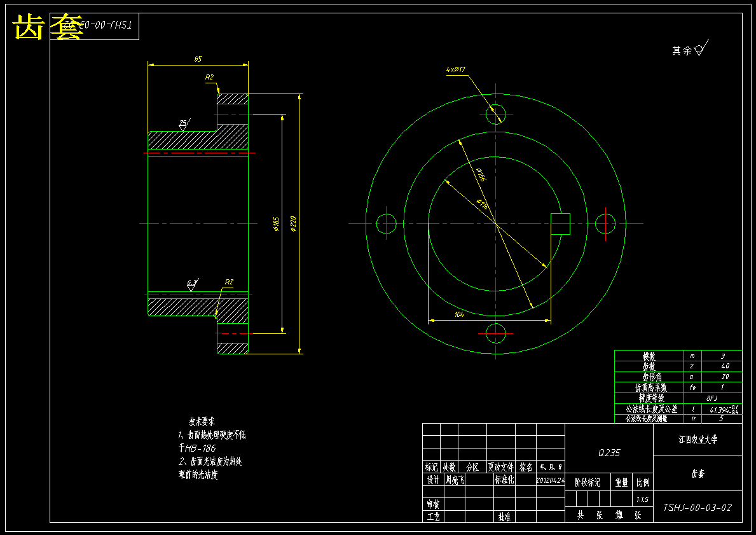
Task: Click the "HB-186" hardness text
Action: click(x=200, y=448)
